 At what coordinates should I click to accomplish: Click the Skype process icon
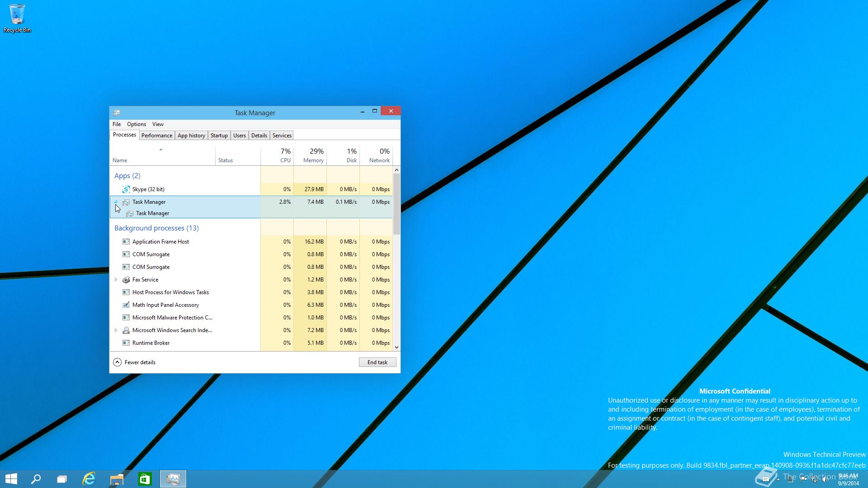point(126,189)
